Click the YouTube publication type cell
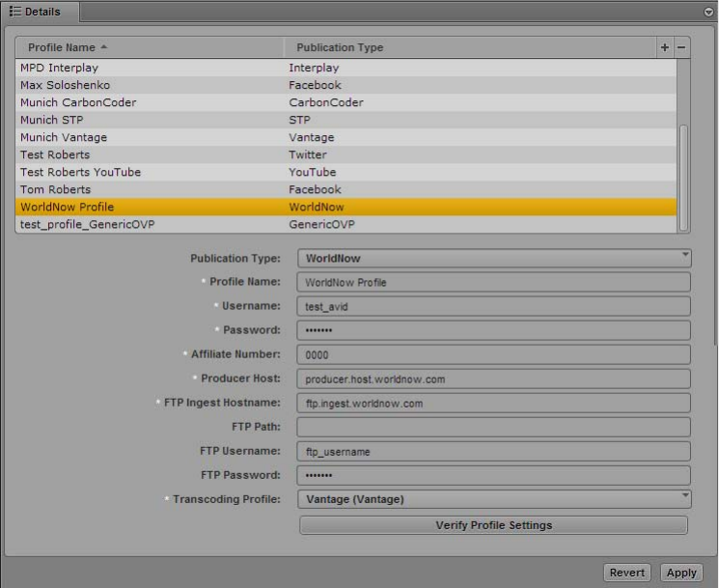 pos(313,173)
